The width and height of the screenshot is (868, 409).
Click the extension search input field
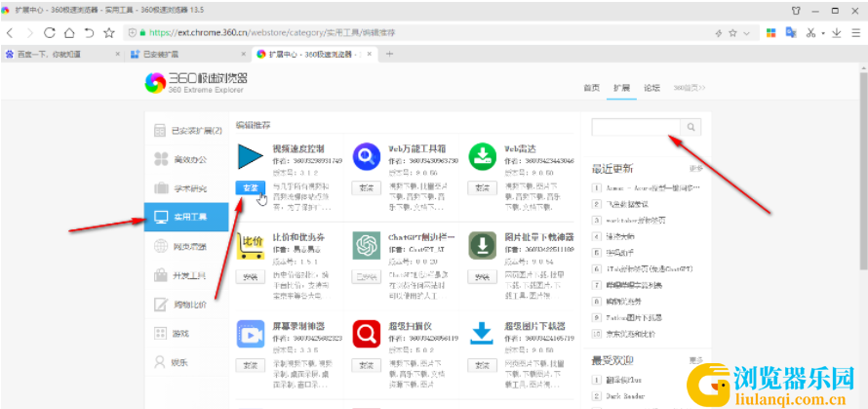636,127
